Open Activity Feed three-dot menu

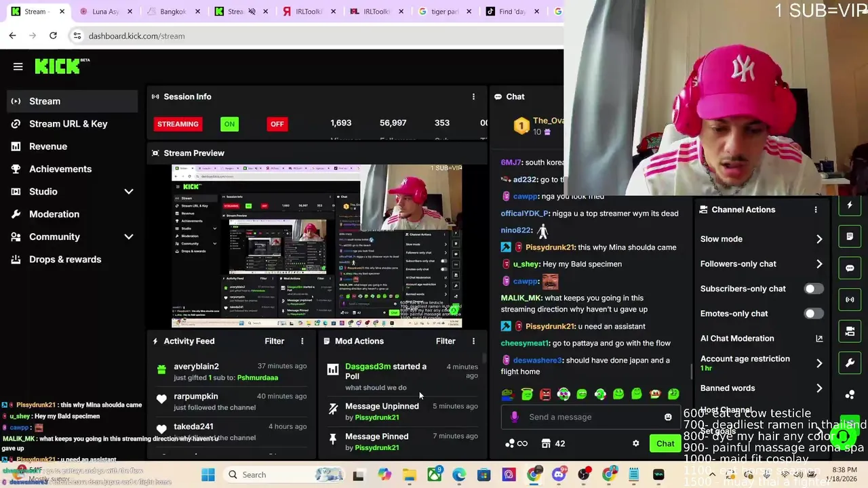302,341
